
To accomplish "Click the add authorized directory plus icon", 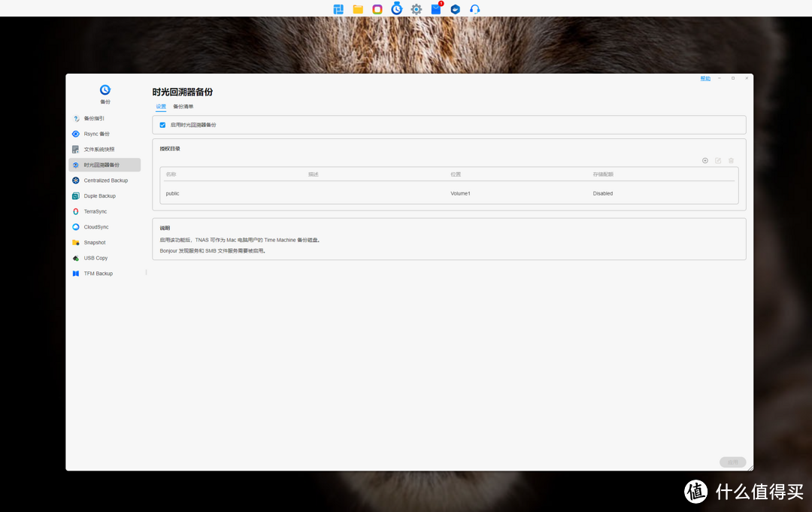I will [704, 161].
